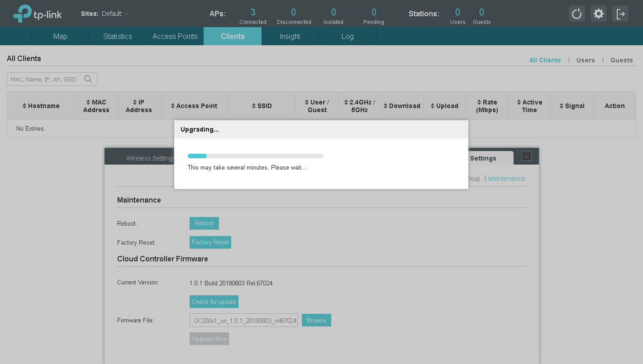This screenshot has width=643, height=364.
Task: Sort by Hostname column
Action: coord(41,106)
